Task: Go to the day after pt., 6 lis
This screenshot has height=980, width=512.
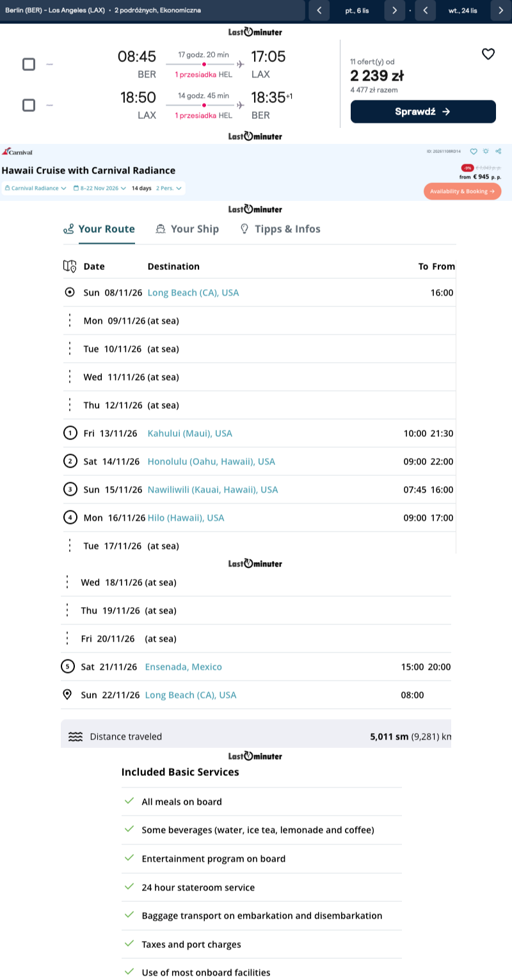Action: (394, 11)
